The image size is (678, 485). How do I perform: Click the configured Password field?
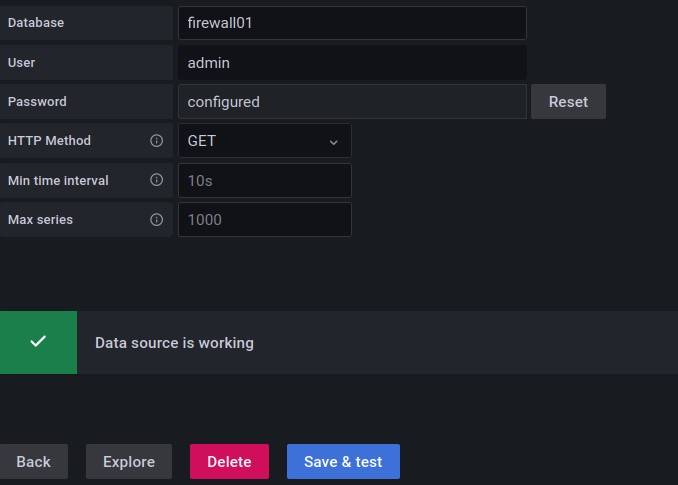[x=351, y=101]
